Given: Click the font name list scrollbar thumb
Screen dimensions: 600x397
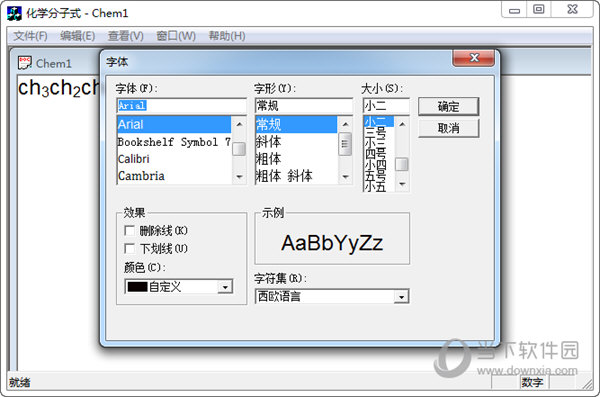Looking at the screenshot, I should click(239, 149).
